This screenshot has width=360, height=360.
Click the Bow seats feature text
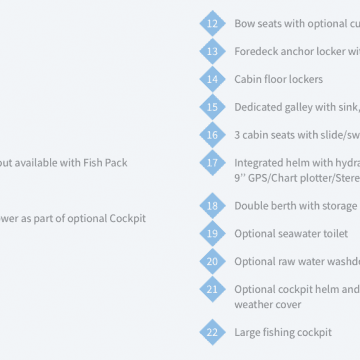click(x=297, y=24)
